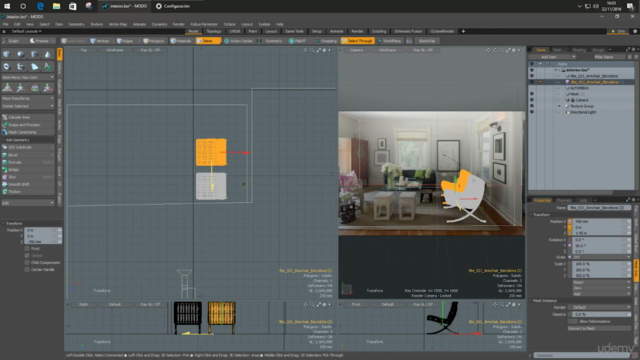Select the Cube primitive tool icon
640x360 pixels.
click(7, 54)
